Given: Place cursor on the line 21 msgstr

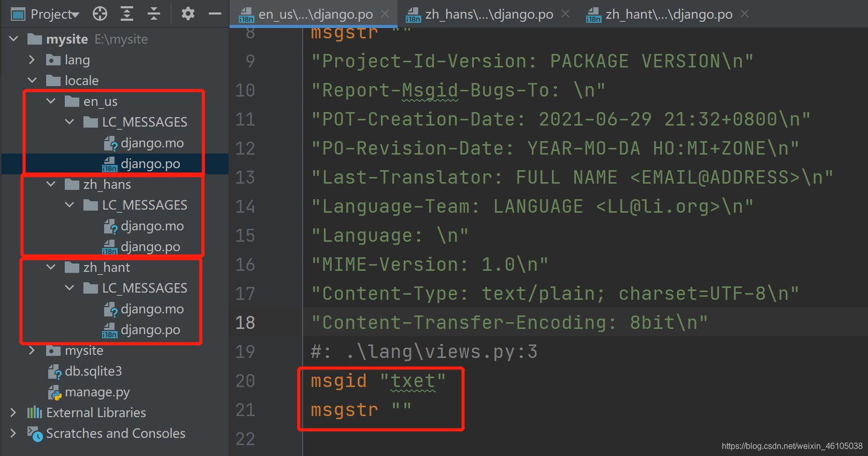Looking at the screenshot, I should [x=361, y=409].
